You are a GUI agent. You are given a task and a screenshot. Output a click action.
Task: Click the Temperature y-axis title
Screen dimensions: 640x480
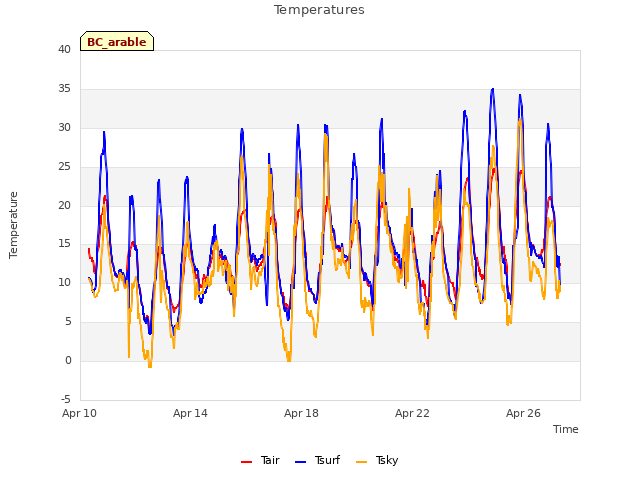[x=13, y=225]
